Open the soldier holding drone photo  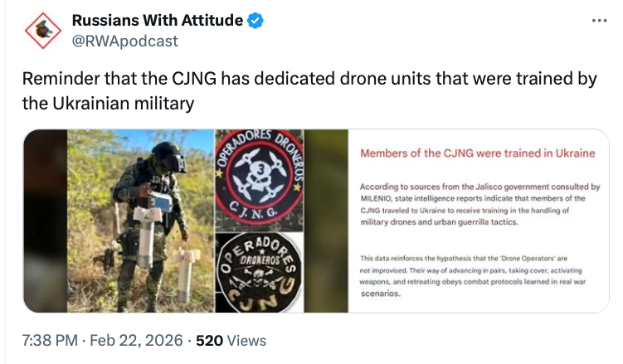point(119,221)
